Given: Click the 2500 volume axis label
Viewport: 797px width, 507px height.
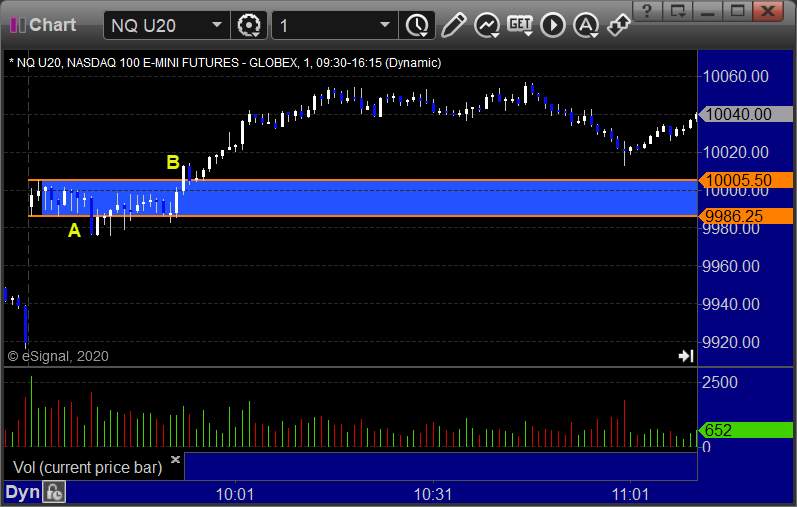Looking at the screenshot, I should (720, 382).
